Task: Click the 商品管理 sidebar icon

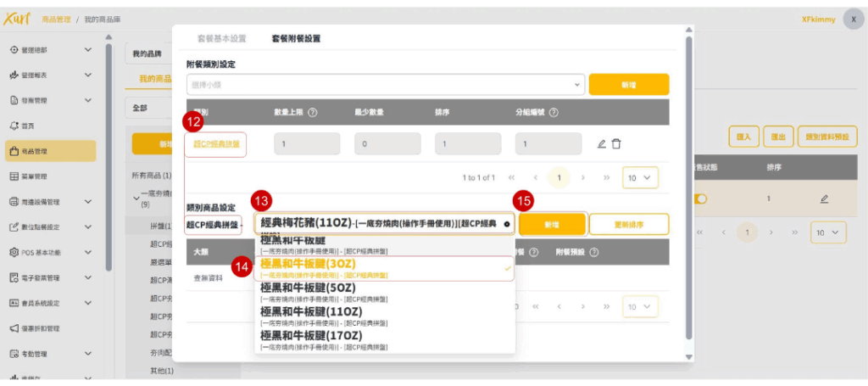Action: pos(14,151)
